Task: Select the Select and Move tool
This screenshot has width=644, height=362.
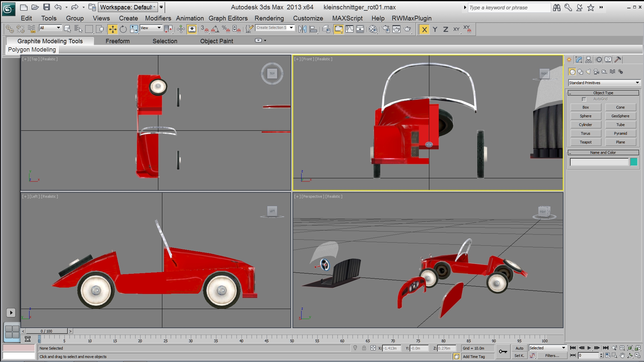Action: tap(113, 29)
